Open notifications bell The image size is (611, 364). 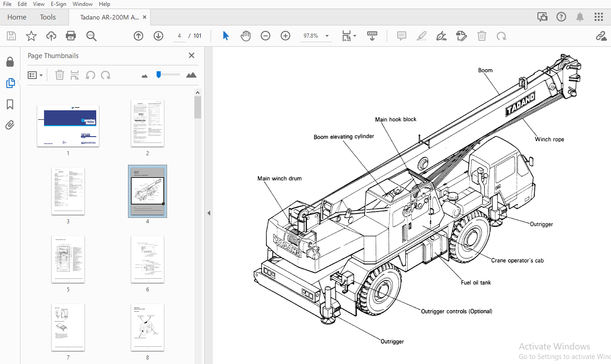point(580,17)
